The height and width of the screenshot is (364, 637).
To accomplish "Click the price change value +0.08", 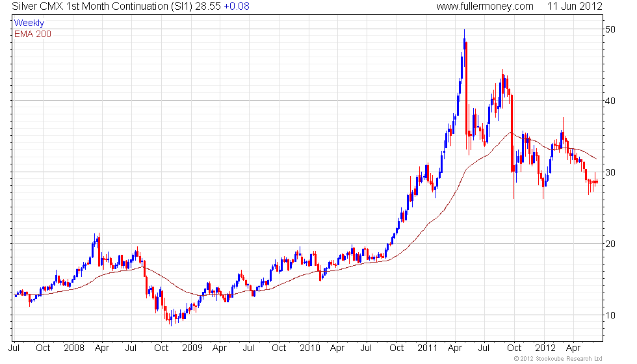I will tap(237, 6).
